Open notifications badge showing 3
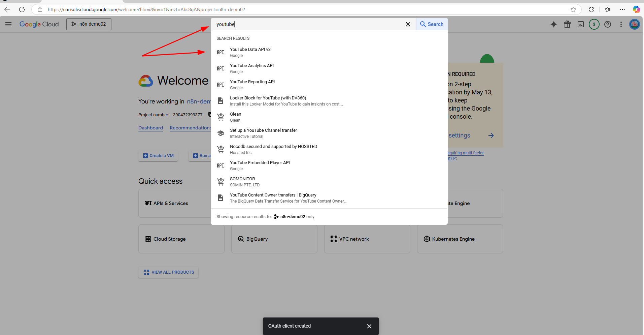The image size is (644, 335). [x=594, y=24]
